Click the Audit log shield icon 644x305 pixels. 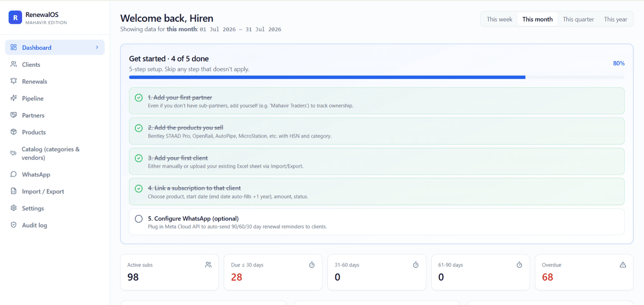point(13,225)
